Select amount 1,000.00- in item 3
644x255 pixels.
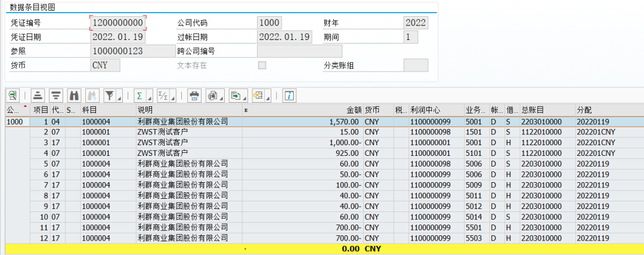pos(303,143)
